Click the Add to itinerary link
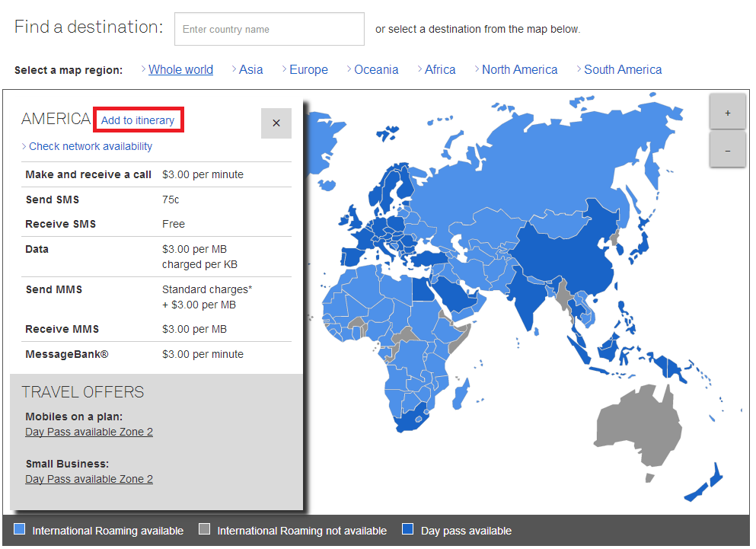 [x=138, y=120]
